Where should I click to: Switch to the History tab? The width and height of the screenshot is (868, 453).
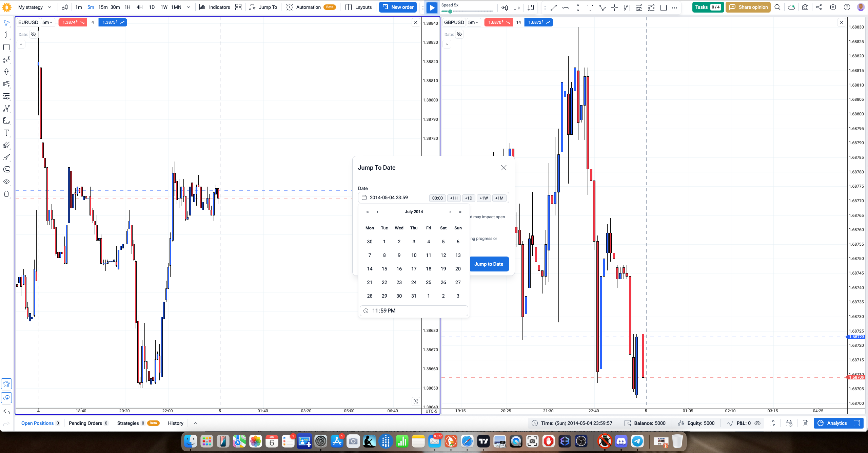pyautogui.click(x=176, y=423)
